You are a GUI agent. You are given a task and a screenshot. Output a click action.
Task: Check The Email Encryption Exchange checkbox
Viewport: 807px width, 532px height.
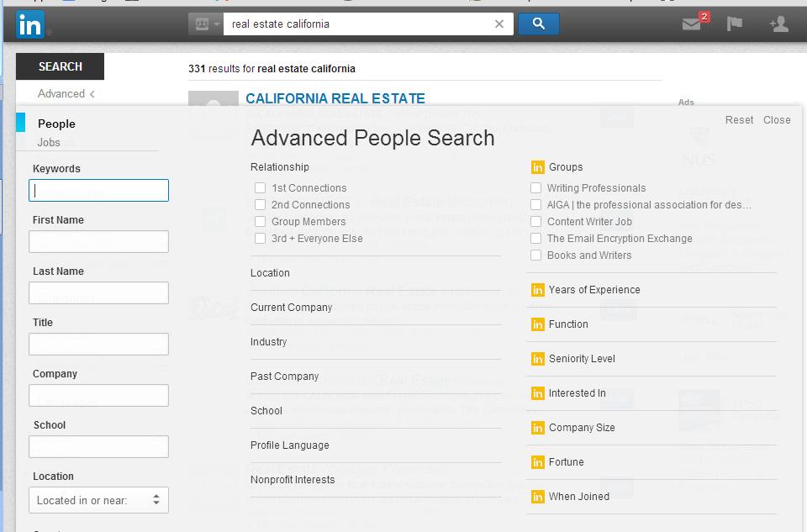[x=535, y=239]
